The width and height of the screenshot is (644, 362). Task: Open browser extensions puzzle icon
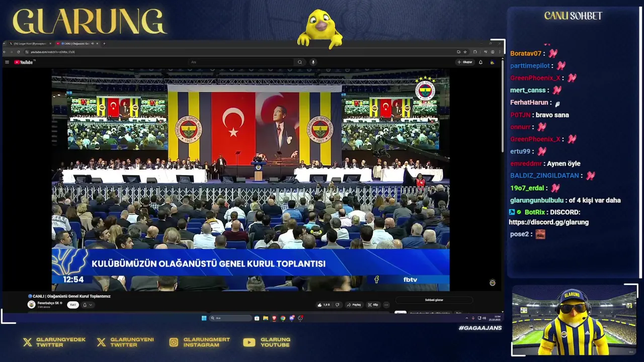[x=475, y=52]
